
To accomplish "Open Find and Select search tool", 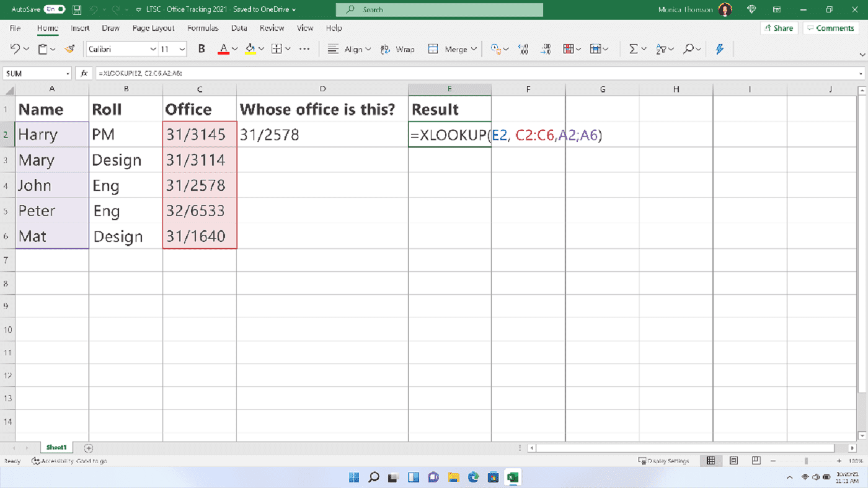I will (x=689, y=48).
